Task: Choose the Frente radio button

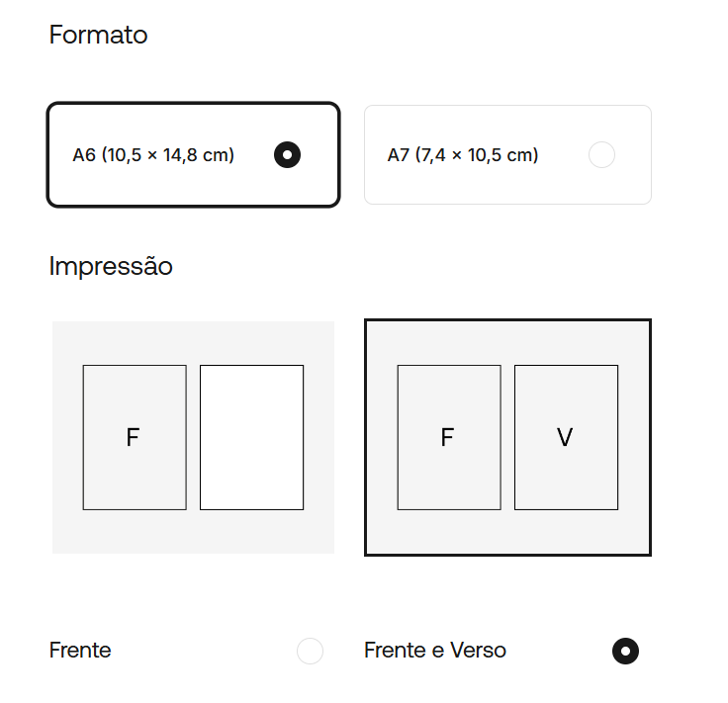Action: [x=310, y=651]
